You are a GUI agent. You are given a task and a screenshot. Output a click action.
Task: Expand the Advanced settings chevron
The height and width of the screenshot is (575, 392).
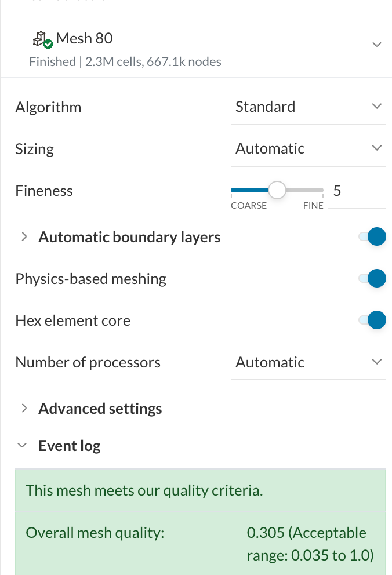coord(24,409)
